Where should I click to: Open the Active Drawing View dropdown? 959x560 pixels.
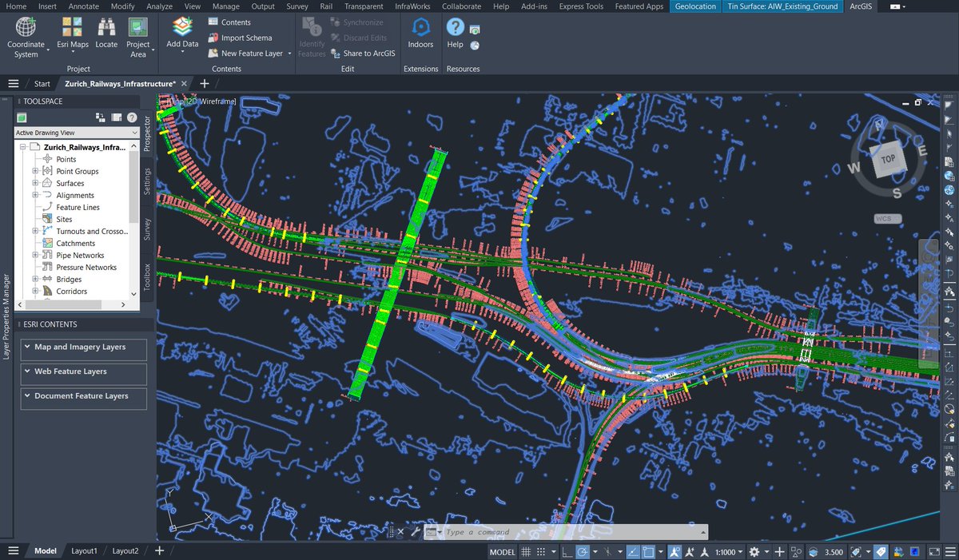click(x=76, y=132)
